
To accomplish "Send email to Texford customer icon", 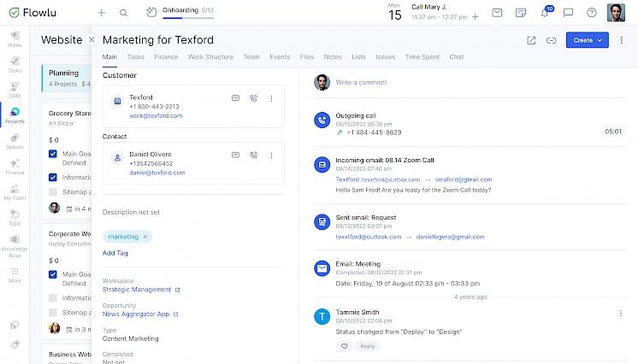I will pyautogui.click(x=235, y=98).
